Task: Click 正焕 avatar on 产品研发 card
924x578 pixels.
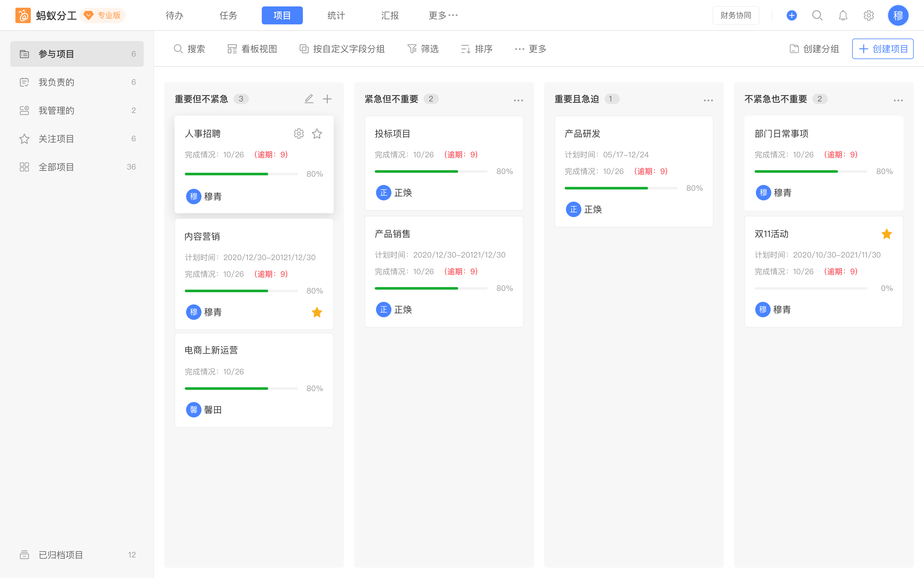Action: (574, 209)
